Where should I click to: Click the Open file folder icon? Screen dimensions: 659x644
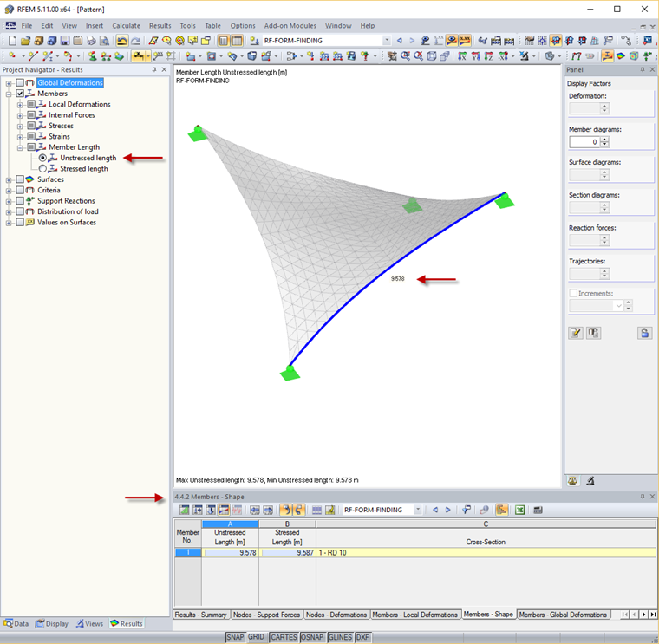point(26,41)
